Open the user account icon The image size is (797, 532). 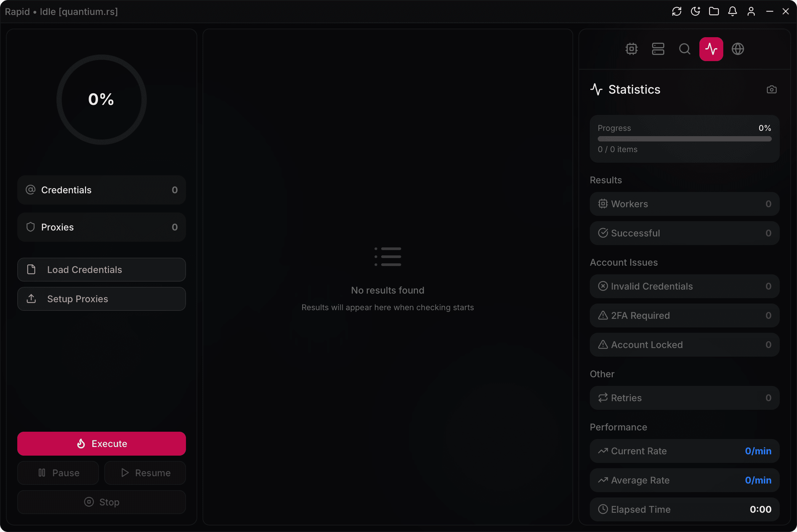point(751,12)
